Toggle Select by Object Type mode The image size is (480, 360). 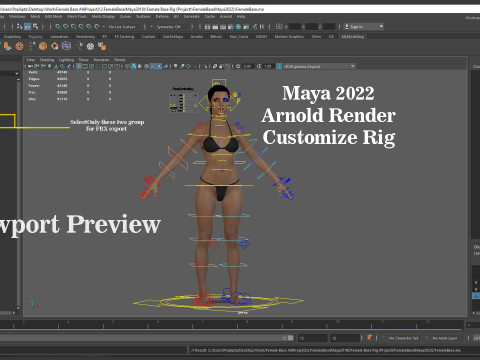pyautogui.click(x=27, y=27)
